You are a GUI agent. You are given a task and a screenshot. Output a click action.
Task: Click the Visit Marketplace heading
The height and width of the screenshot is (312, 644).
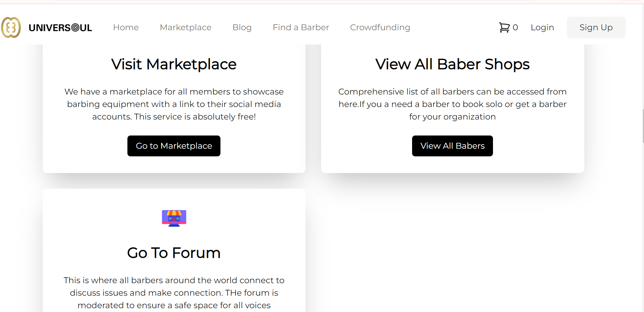pos(174,64)
